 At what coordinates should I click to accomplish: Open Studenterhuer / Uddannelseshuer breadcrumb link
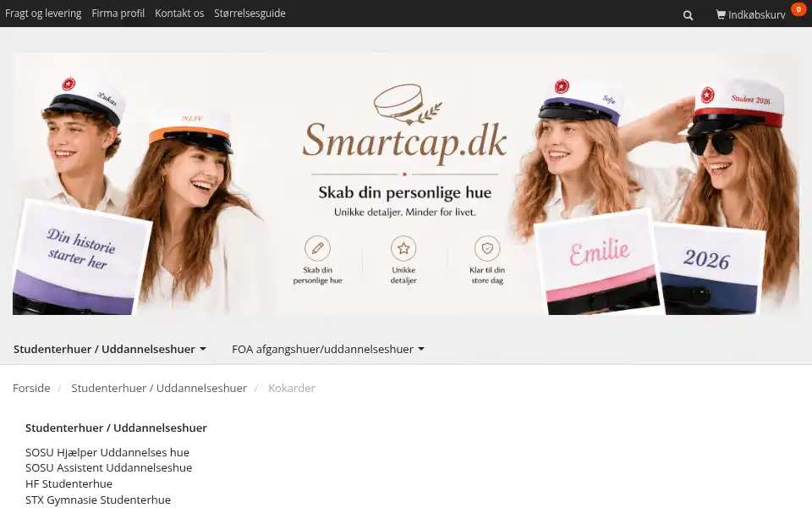159,388
